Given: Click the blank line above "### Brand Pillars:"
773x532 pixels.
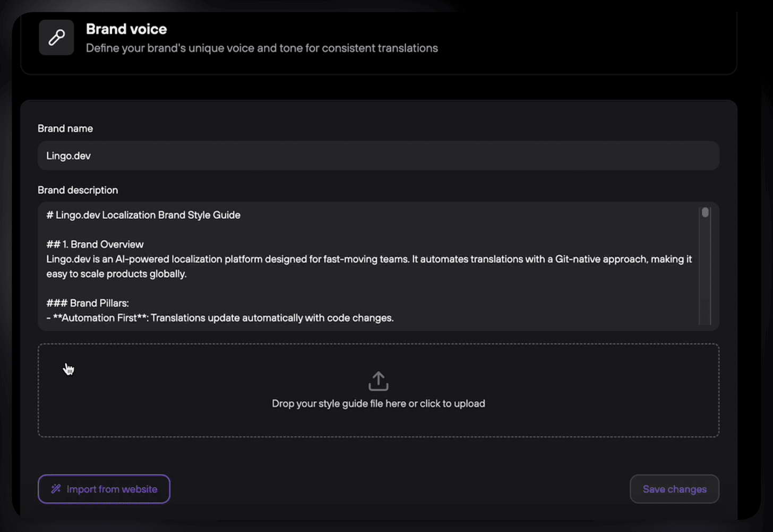Looking at the screenshot, I should (212, 288).
